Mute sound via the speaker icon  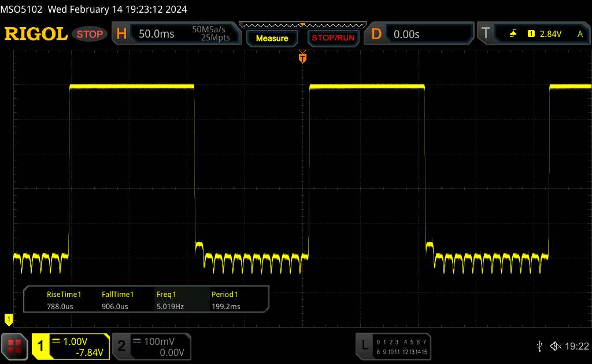tap(555, 346)
